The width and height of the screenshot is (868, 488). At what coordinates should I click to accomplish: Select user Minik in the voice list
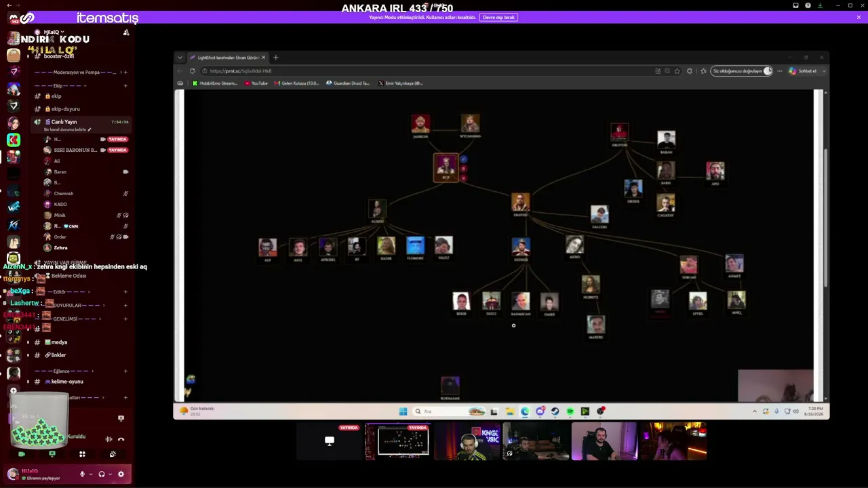pos(60,215)
